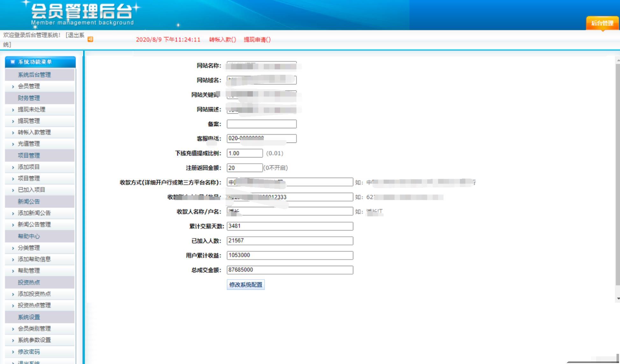Click the 新闻公告 section header
This screenshot has height=364, width=620.
click(40, 202)
